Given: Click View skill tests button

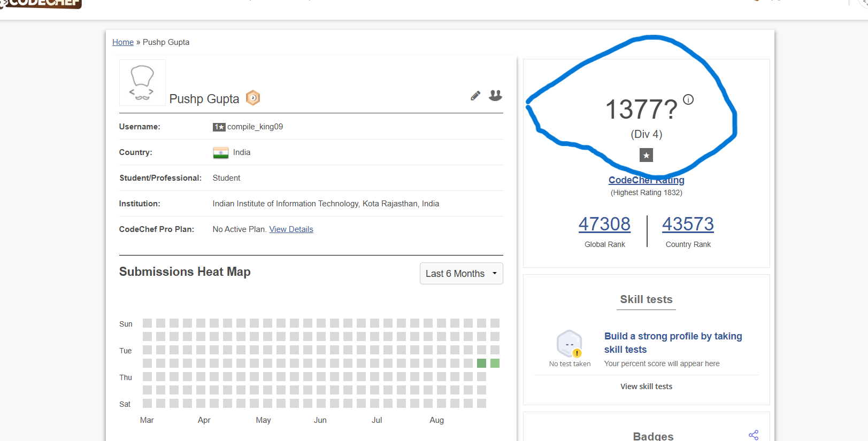Looking at the screenshot, I should tap(646, 386).
